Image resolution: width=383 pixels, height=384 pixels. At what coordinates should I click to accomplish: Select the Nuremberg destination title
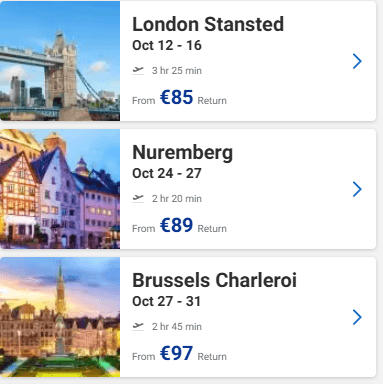click(x=182, y=153)
